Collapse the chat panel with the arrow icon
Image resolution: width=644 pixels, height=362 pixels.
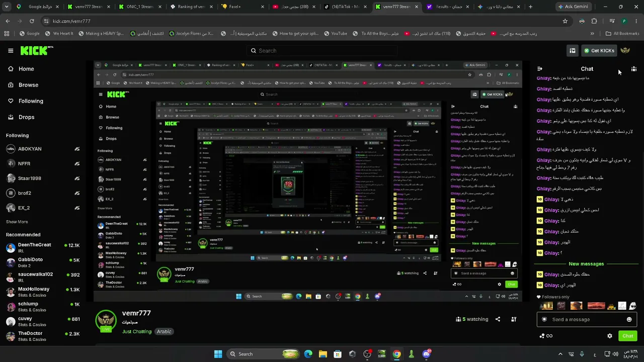(540, 69)
